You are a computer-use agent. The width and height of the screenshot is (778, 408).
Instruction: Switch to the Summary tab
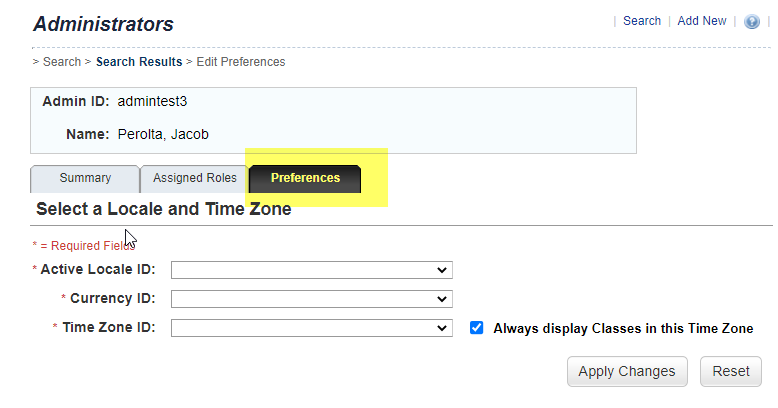(85, 178)
